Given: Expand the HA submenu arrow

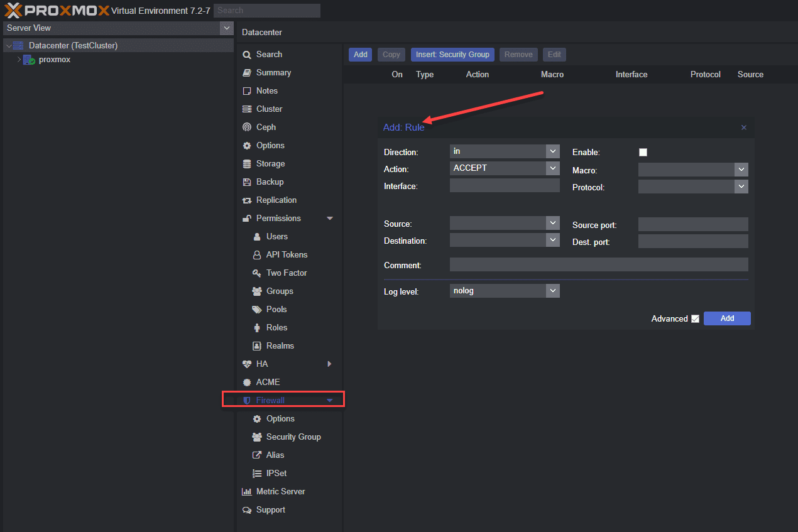Looking at the screenshot, I should click(x=330, y=364).
